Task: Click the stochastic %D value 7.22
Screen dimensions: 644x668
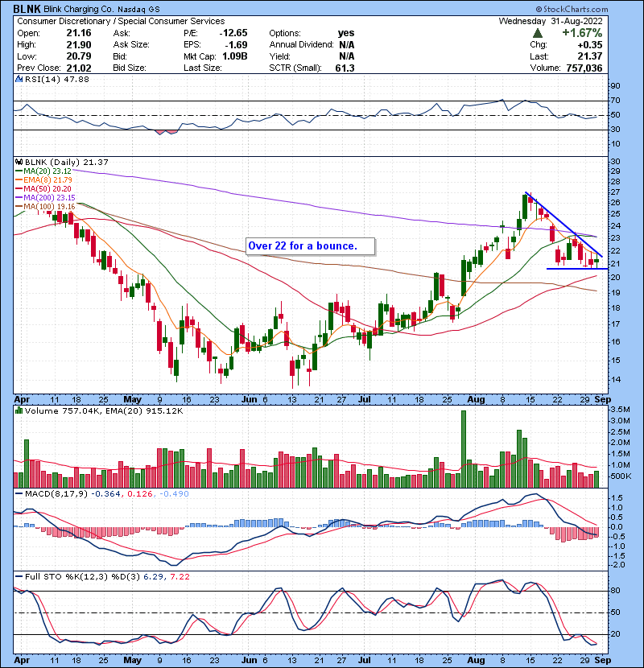Action: coord(180,577)
